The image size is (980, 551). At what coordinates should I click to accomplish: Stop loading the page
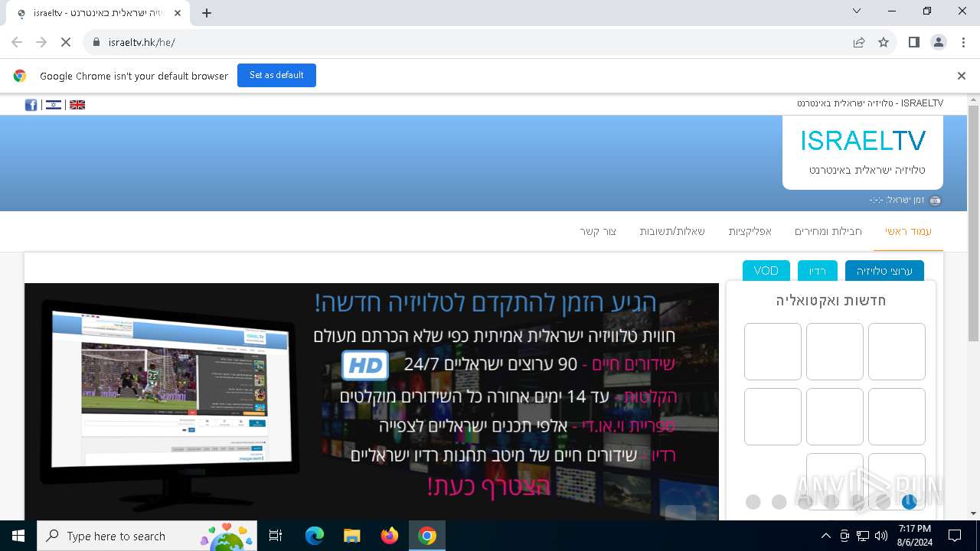[66, 42]
